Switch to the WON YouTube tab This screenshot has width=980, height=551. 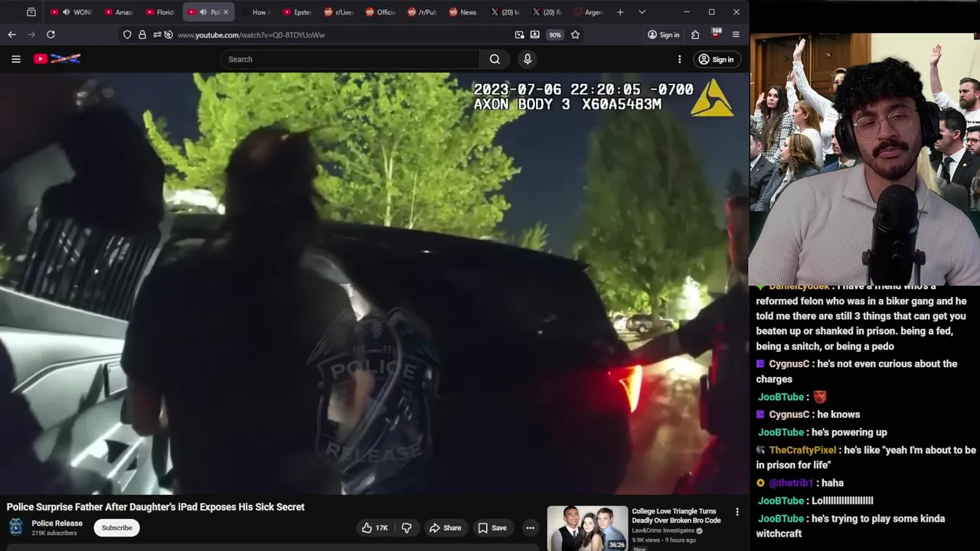pos(71,12)
